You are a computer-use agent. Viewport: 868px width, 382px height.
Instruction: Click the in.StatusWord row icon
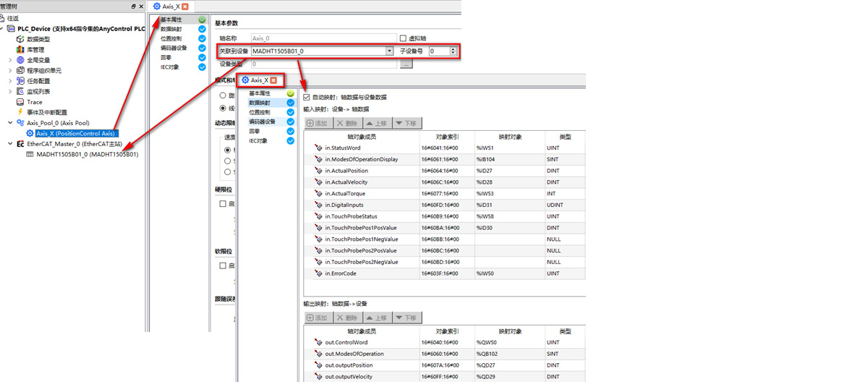318,148
